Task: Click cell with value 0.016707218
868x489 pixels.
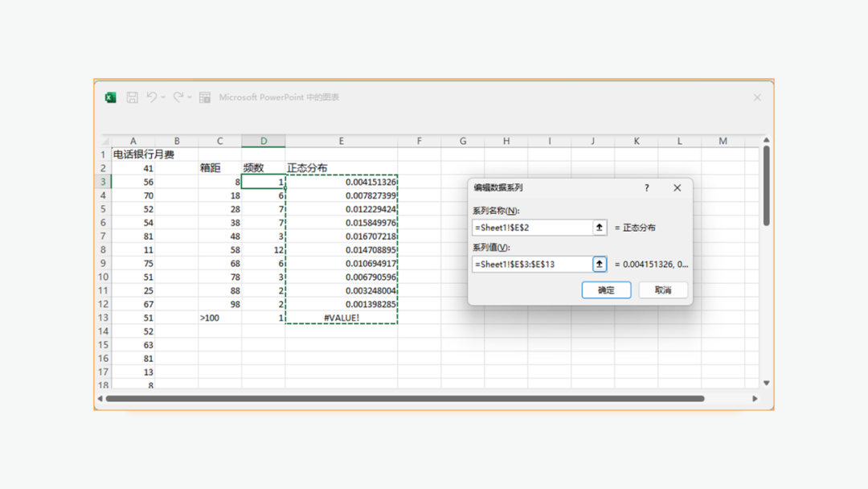Action: tap(341, 236)
